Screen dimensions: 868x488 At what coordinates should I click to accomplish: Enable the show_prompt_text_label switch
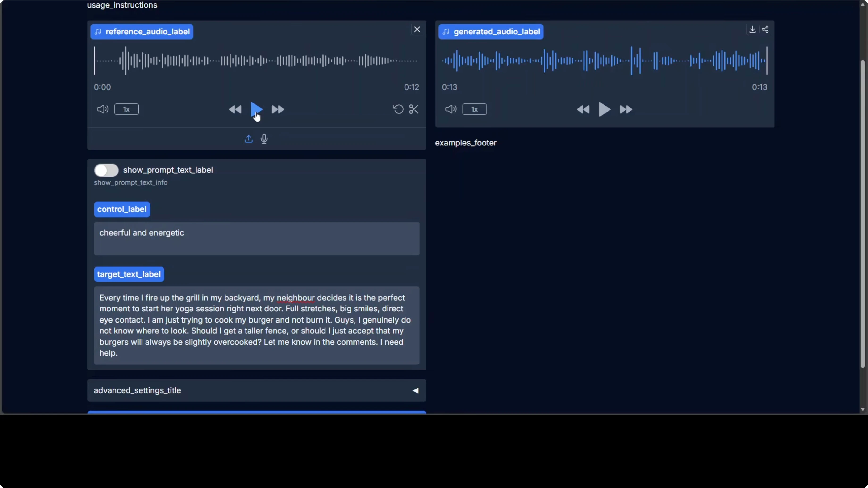(106, 170)
